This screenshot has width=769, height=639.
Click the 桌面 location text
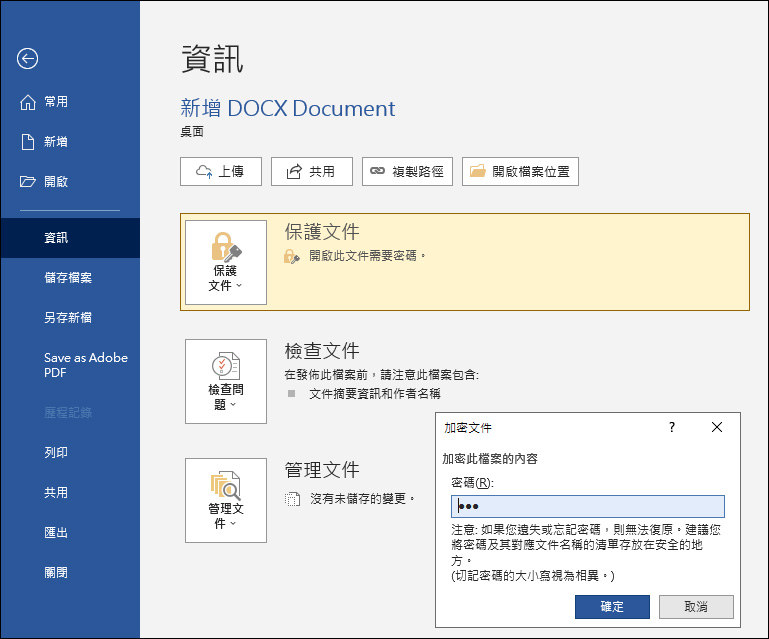[192, 131]
